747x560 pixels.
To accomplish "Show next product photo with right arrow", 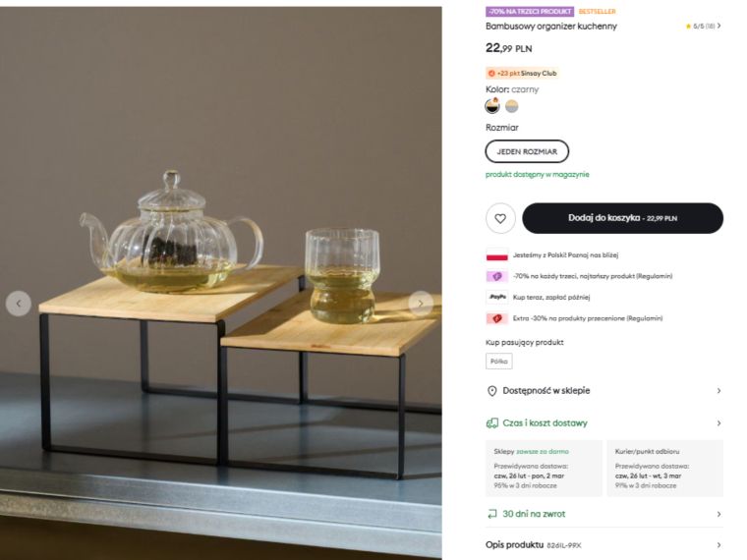I will click(x=421, y=304).
